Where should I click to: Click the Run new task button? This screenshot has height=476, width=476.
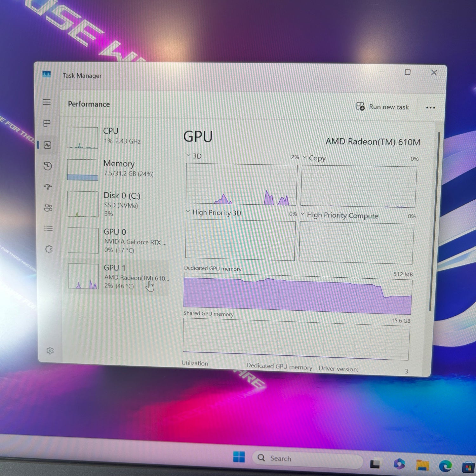pos(383,107)
